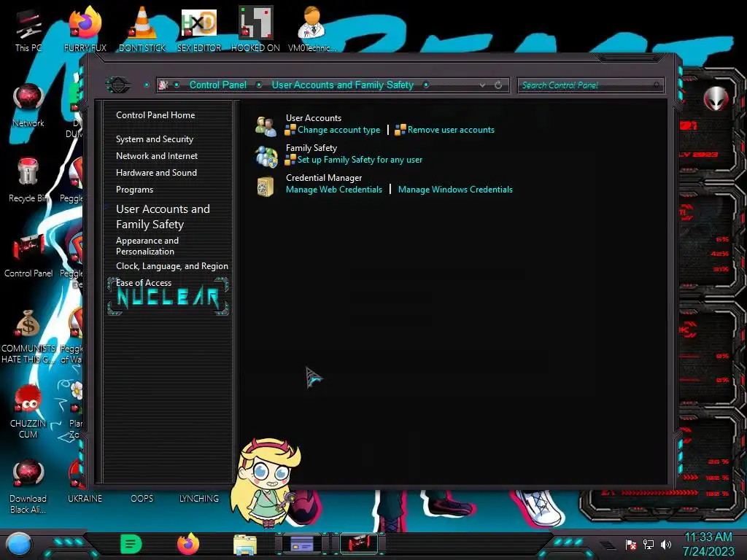Click the Family Safety heading
This screenshot has height=560, width=747.
tap(311, 147)
